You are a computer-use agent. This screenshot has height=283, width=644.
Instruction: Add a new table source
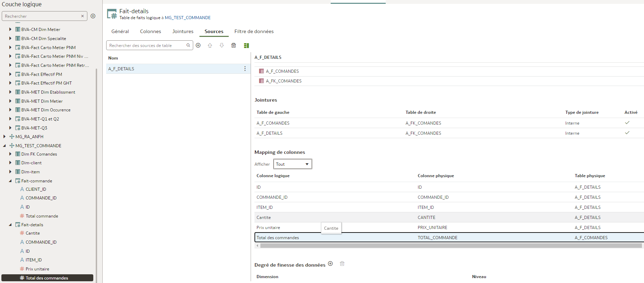198,45
